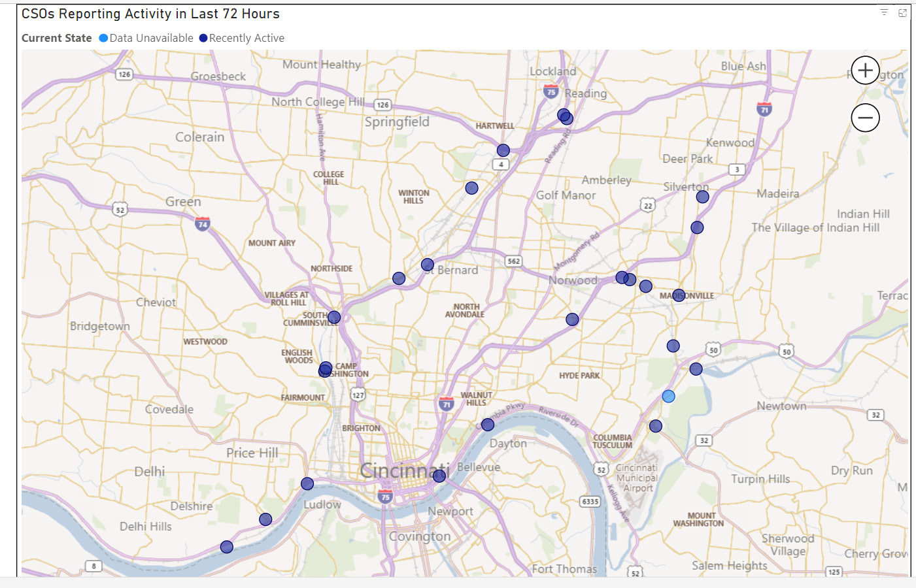Click the light blue legend dot
916x588 pixels.
[x=103, y=38]
